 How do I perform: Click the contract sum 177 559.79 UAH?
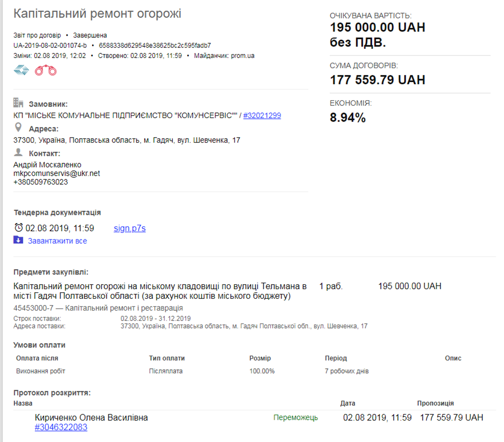(x=377, y=80)
